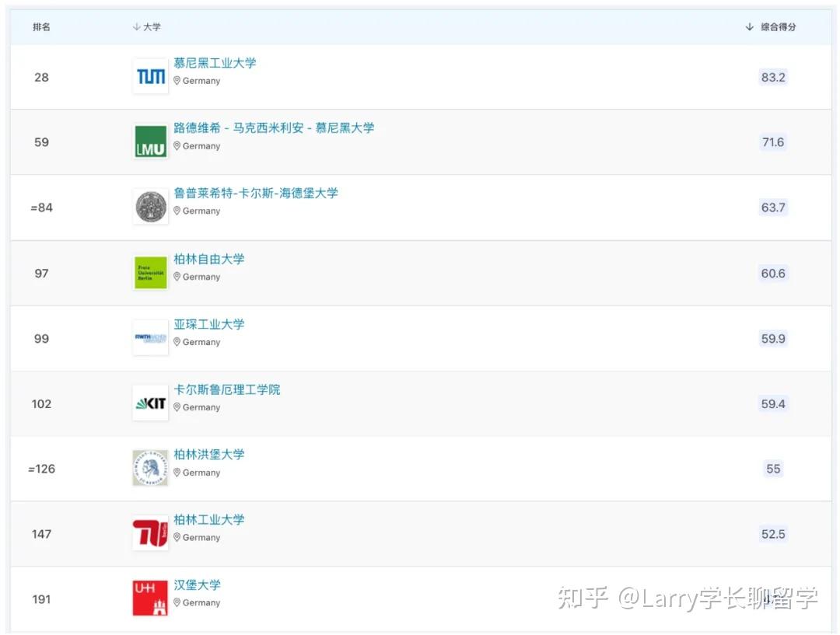Click the TUM university logo
The height and width of the screenshot is (635, 840).
151,77
